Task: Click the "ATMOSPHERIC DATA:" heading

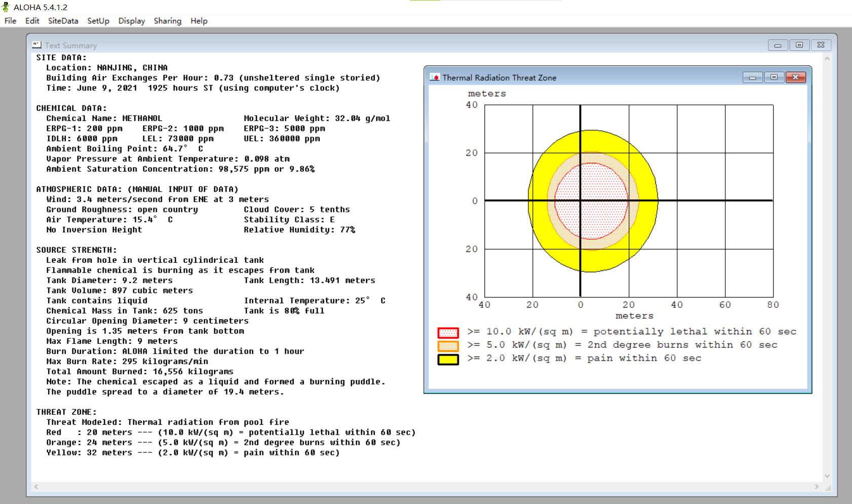Action: click(137, 189)
